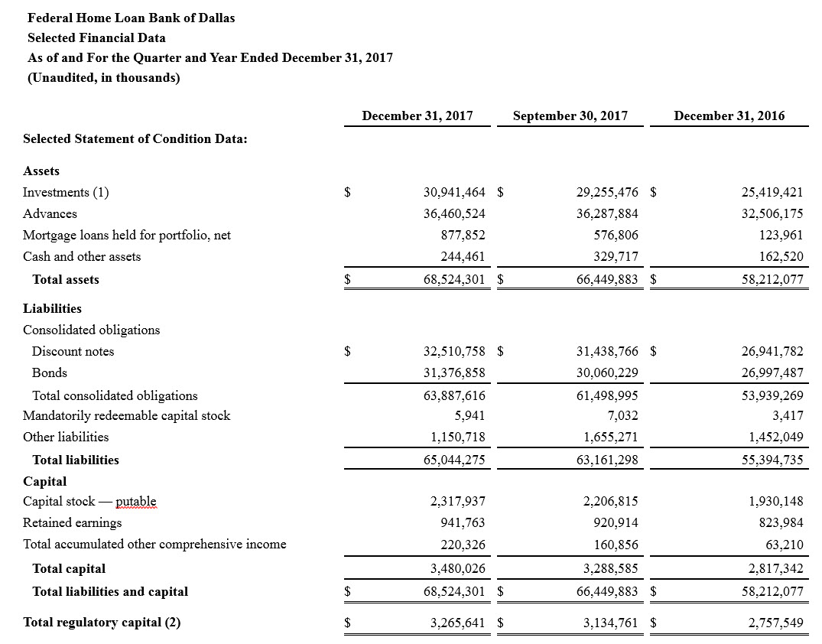Click Total assets value for September 2017
Image resolution: width=822 pixels, height=644 pixels.
point(608,279)
